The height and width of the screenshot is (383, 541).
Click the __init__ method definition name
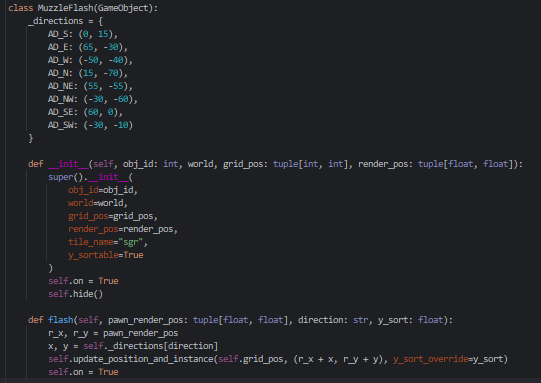click(x=68, y=164)
